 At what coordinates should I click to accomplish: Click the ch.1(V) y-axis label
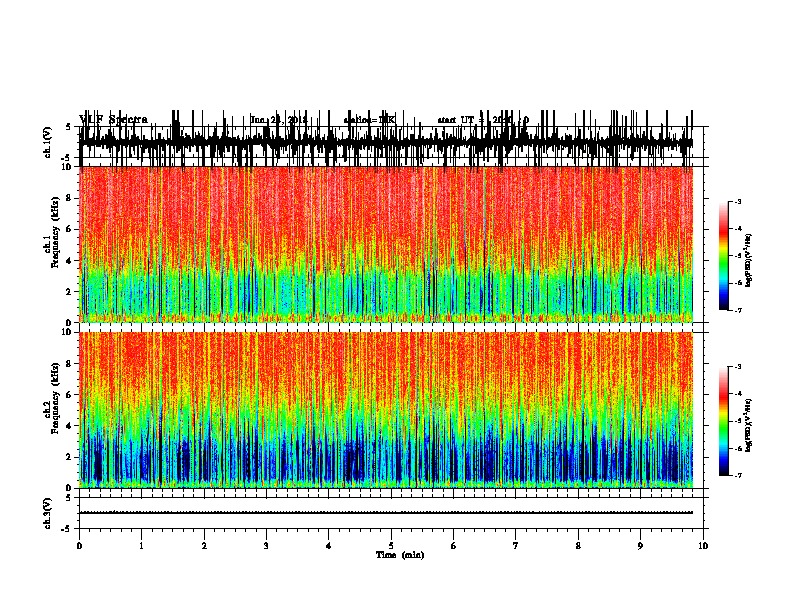coord(48,142)
